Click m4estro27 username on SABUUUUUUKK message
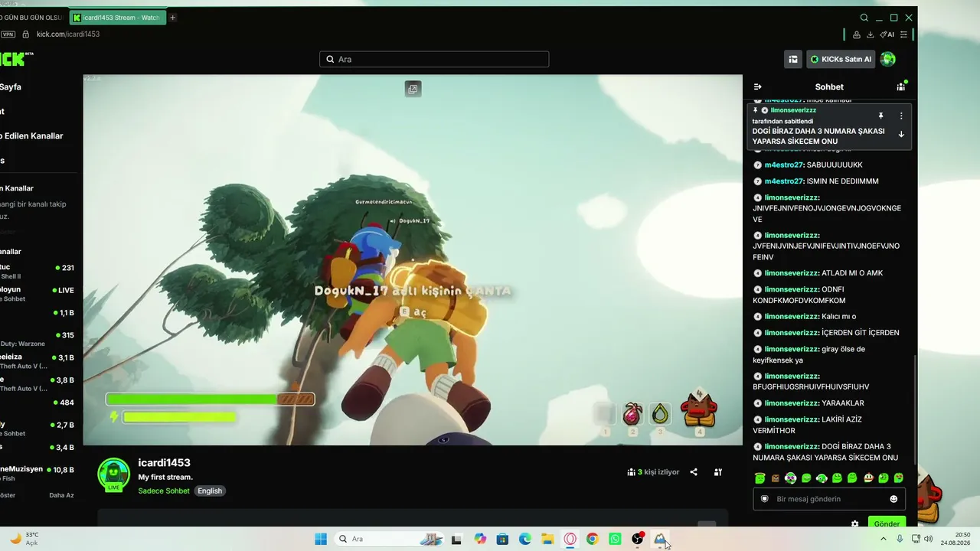This screenshot has height=551, width=980. click(x=784, y=165)
